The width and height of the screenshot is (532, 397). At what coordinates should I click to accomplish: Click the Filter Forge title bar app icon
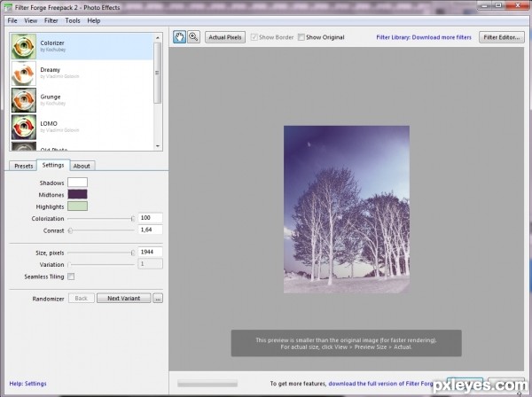[x=8, y=7]
